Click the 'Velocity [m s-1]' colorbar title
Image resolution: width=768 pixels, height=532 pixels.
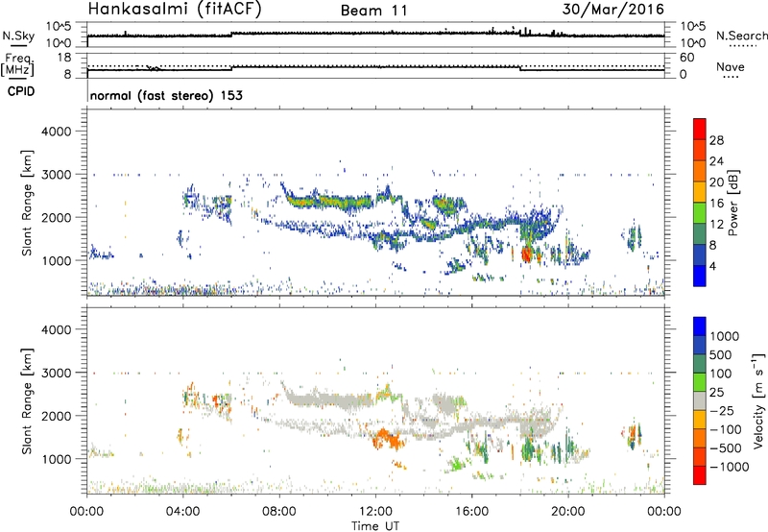(x=758, y=400)
